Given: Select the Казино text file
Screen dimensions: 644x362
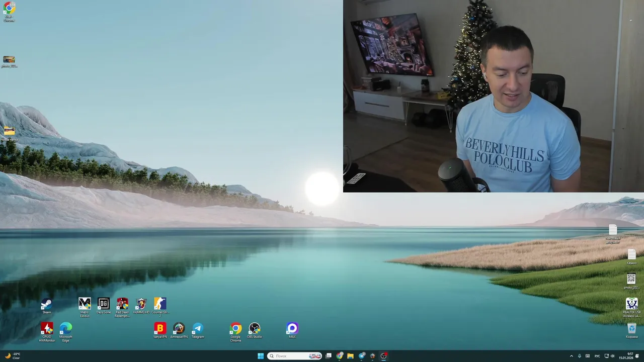Looking at the screenshot, I should [631, 256].
